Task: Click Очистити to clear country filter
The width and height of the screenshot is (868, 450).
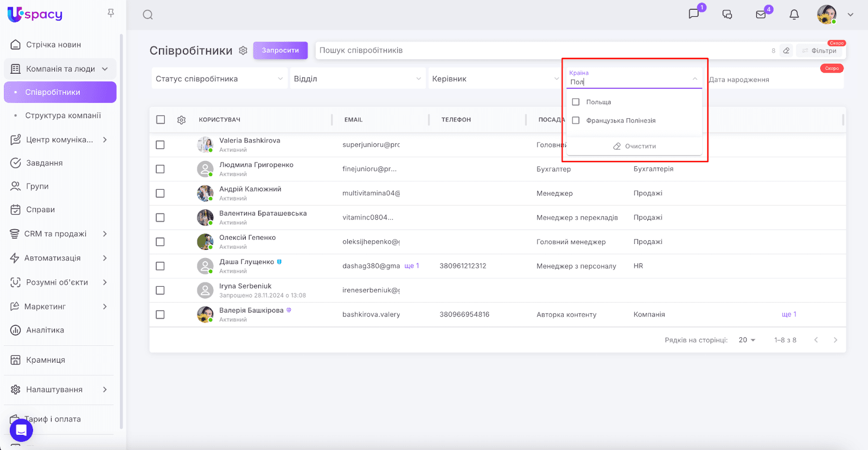Action: pyautogui.click(x=634, y=146)
